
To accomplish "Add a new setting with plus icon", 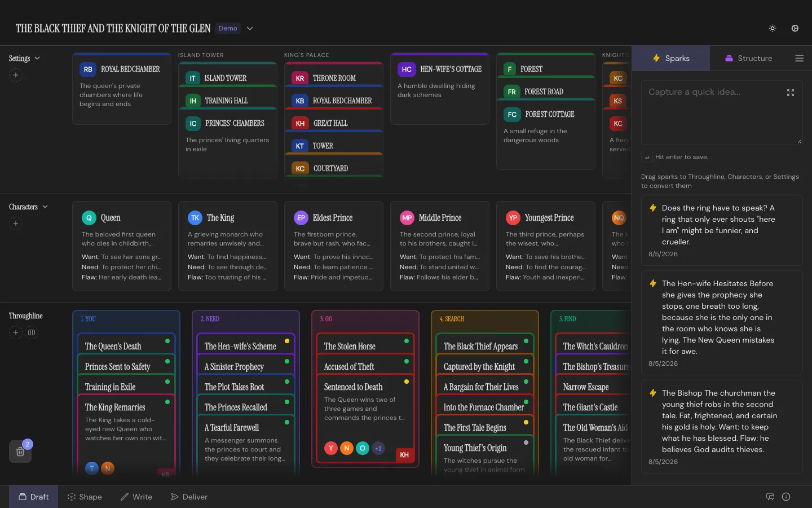I will click(16, 75).
